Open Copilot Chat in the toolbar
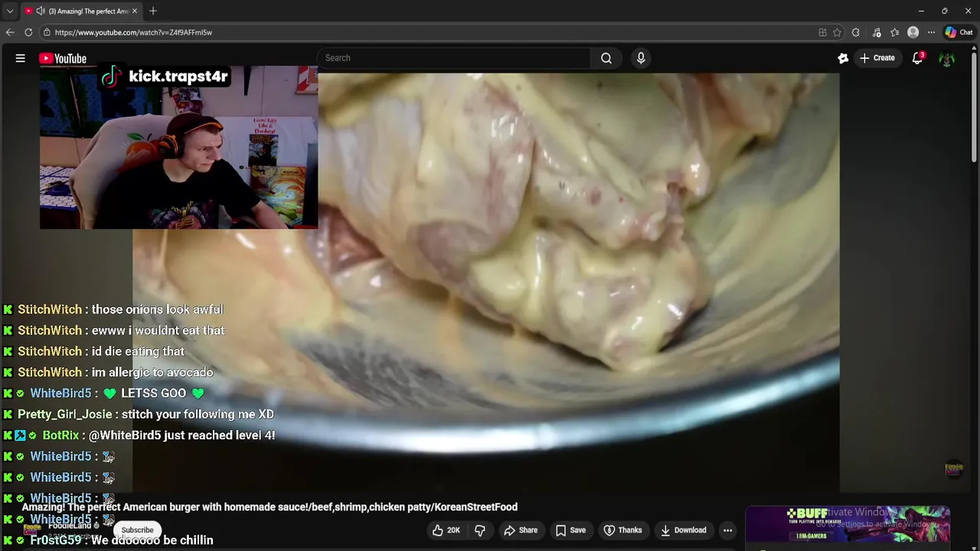This screenshot has height=551, width=980. 959,32
